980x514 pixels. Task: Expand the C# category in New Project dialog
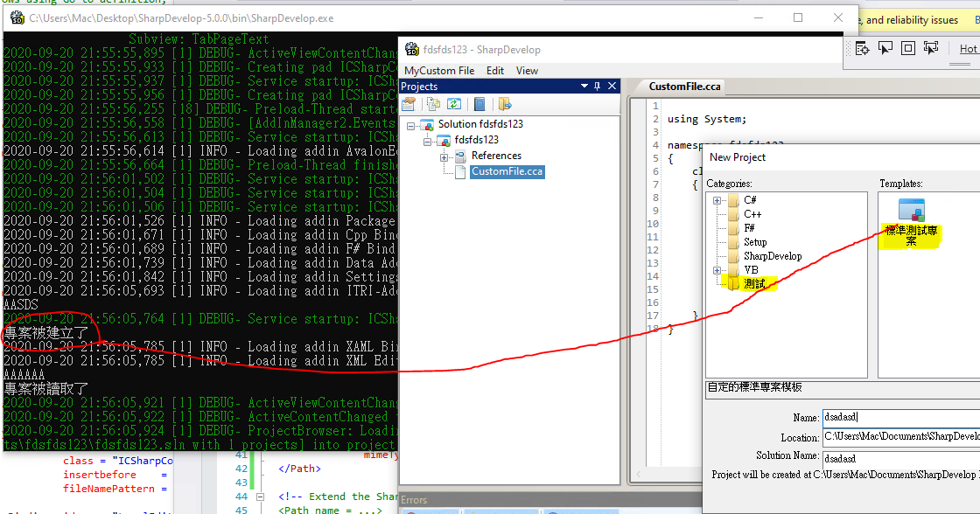point(717,199)
